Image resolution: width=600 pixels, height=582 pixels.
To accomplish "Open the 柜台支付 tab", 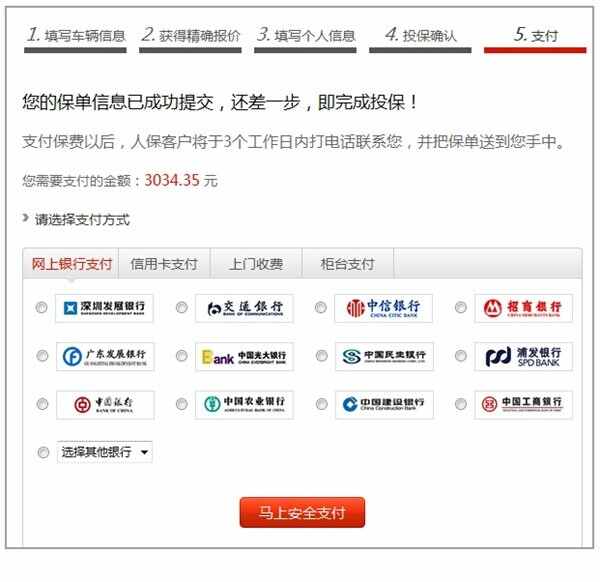I will click(347, 264).
